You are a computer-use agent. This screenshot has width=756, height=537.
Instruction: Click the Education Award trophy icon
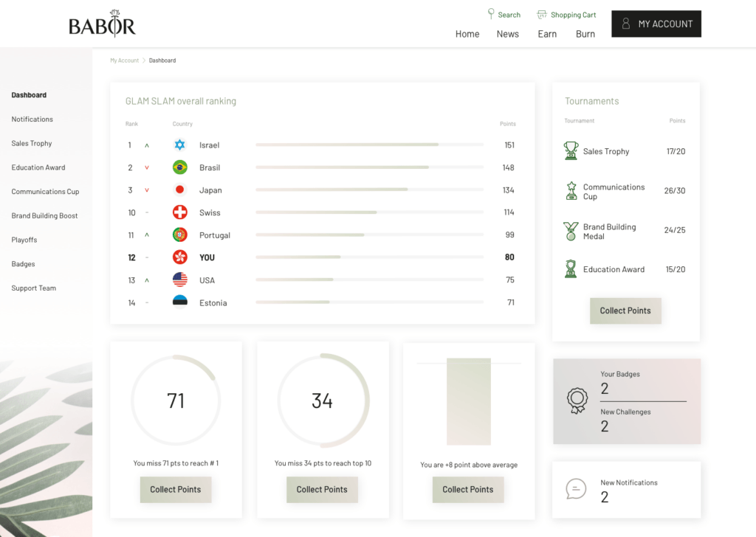pyautogui.click(x=571, y=268)
